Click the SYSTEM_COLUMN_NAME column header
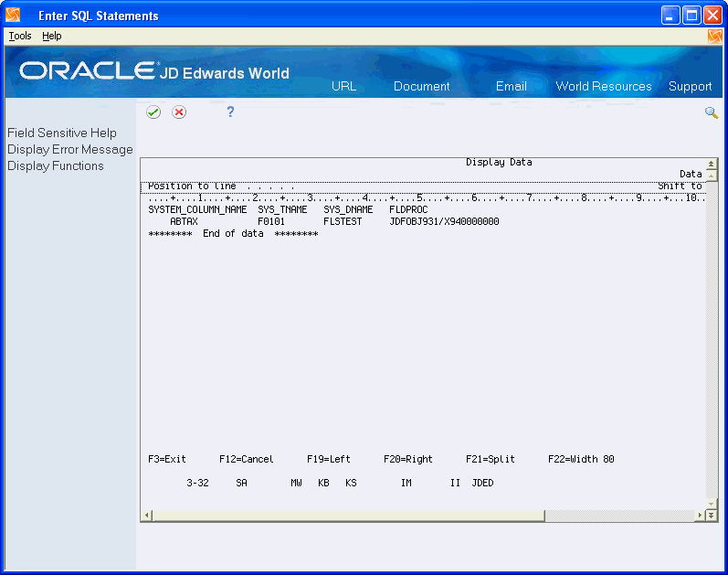The image size is (728, 575). [x=197, y=209]
